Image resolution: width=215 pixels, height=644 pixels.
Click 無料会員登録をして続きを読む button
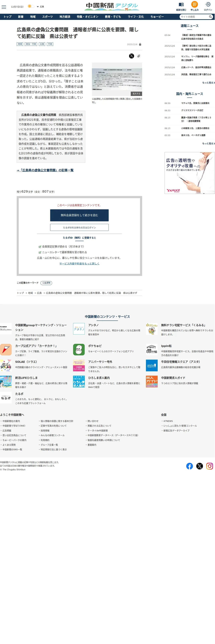[x=79, y=215]
